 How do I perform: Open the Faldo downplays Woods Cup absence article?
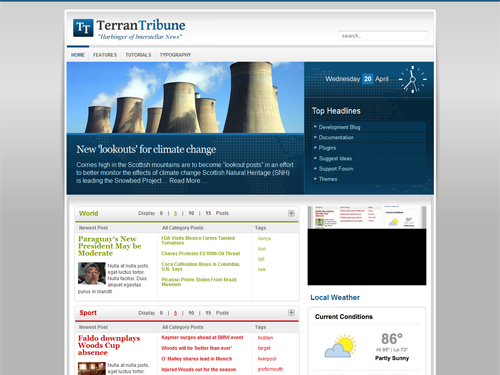tap(109, 345)
